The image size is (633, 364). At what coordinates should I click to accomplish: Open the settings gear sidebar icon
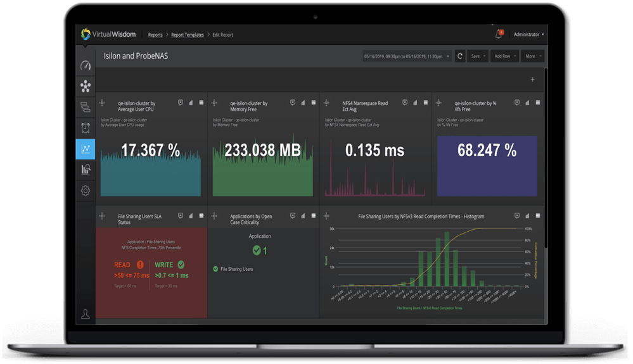click(86, 191)
